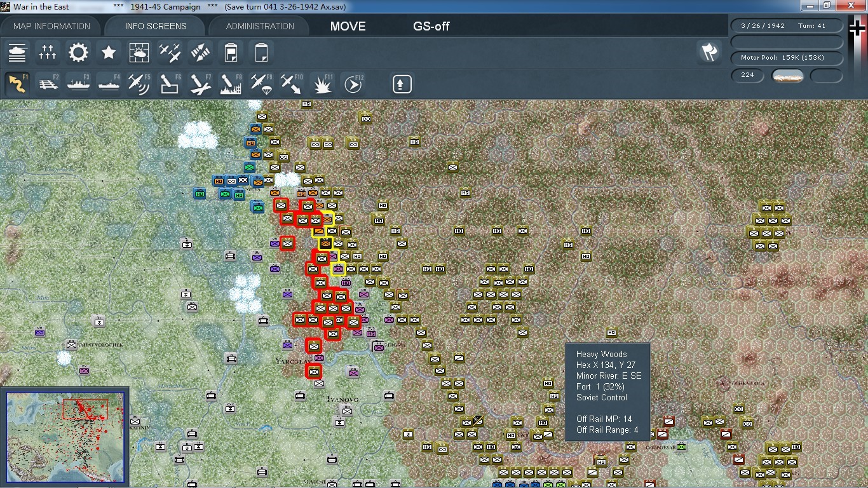The width and height of the screenshot is (868, 488).
Task: Select the F10 air transfer icon
Action: tap(292, 84)
